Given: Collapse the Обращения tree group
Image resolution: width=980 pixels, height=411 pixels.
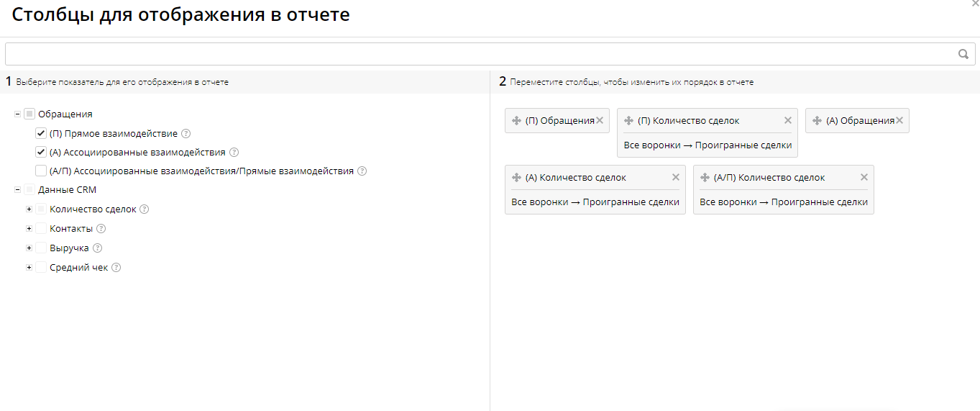Looking at the screenshot, I should [x=17, y=114].
